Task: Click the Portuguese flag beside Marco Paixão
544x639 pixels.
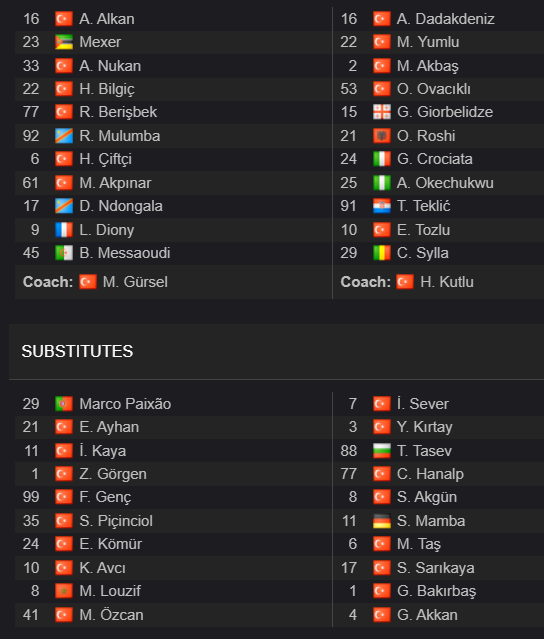Action: coord(64,404)
